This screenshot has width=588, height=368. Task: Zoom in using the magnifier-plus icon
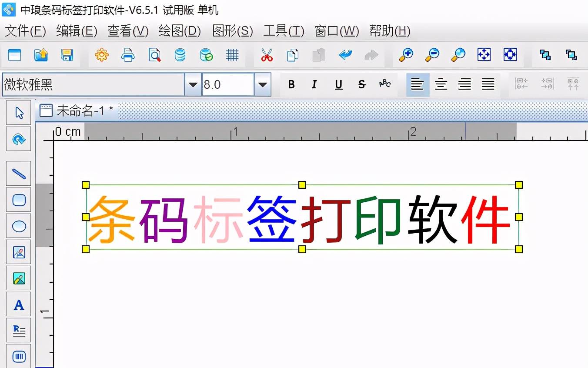pyautogui.click(x=405, y=55)
